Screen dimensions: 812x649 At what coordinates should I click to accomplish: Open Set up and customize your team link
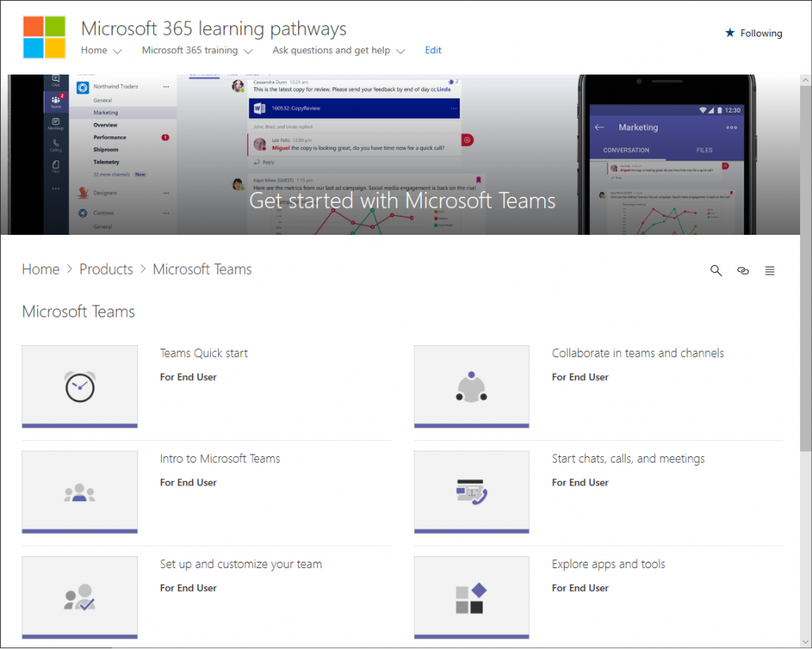241,564
